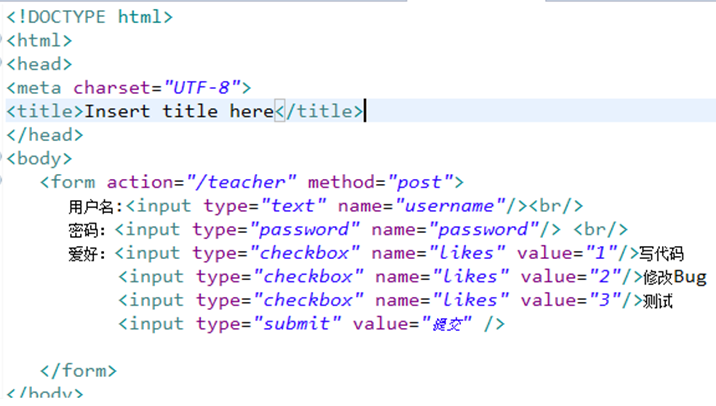Click the opening <html> tag
Viewport: 716px width, 406px height.
pyautogui.click(x=39, y=41)
